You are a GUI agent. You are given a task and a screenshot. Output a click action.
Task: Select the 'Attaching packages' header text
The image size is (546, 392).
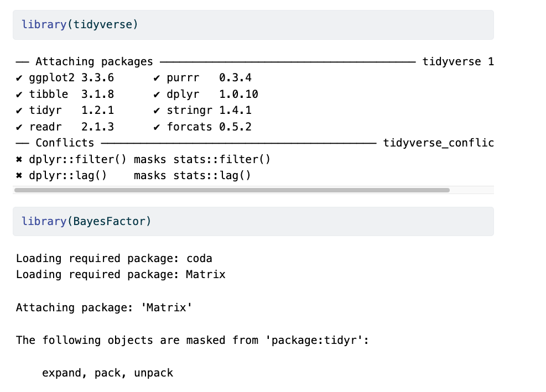(x=94, y=61)
